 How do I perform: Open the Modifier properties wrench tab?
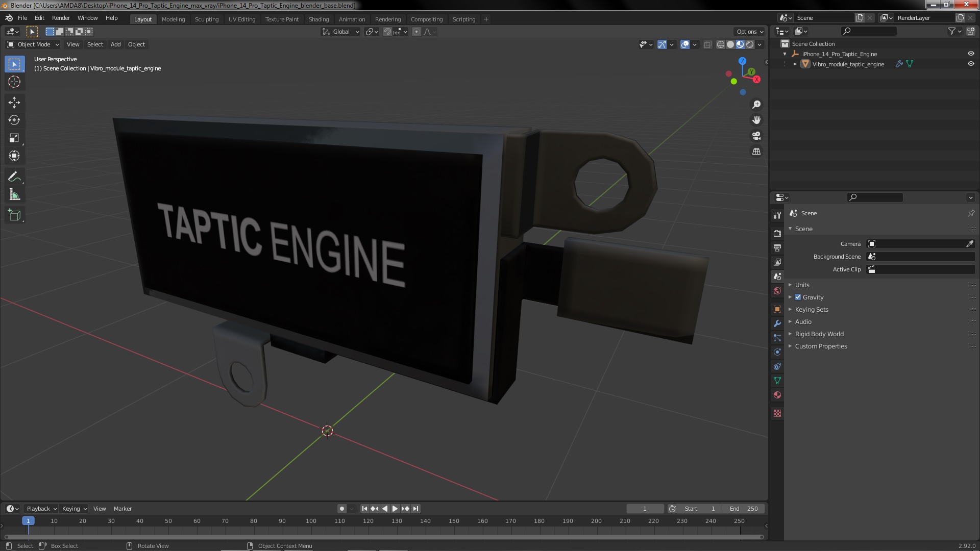(x=777, y=323)
